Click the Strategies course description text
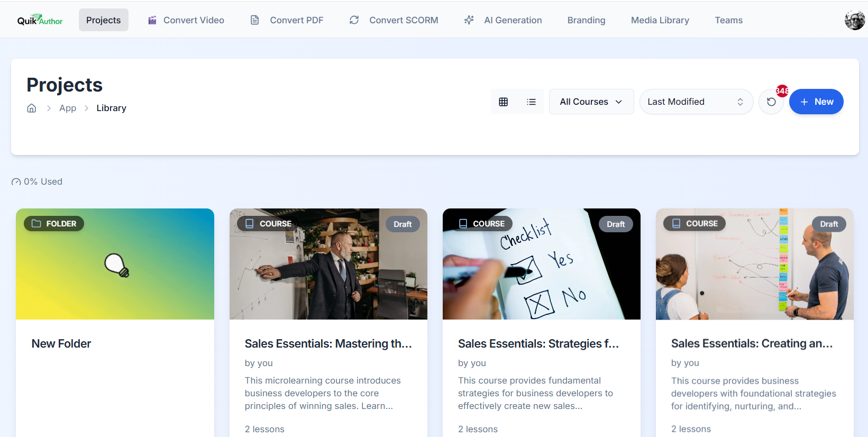868x437 pixels. 535,393
